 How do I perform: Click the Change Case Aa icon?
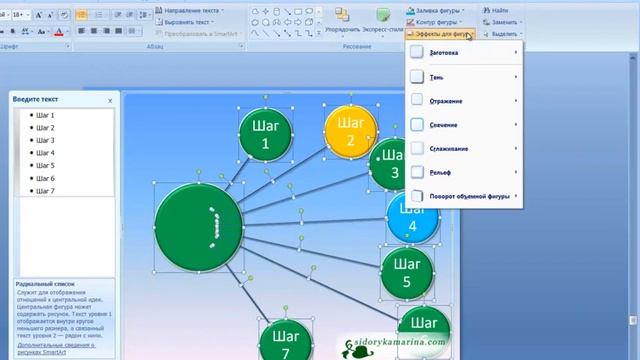41,31
